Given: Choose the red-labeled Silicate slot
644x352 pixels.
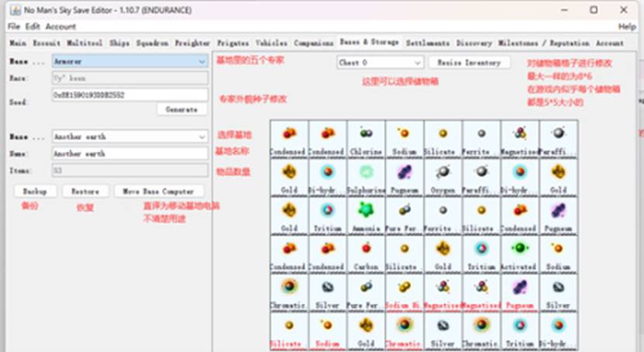Looking at the screenshot, I should [289, 330].
